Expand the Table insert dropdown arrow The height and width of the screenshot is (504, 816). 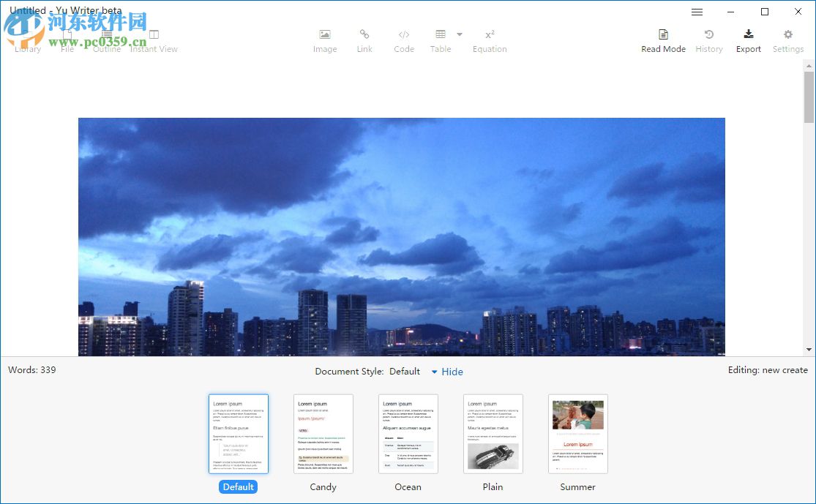tap(460, 35)
